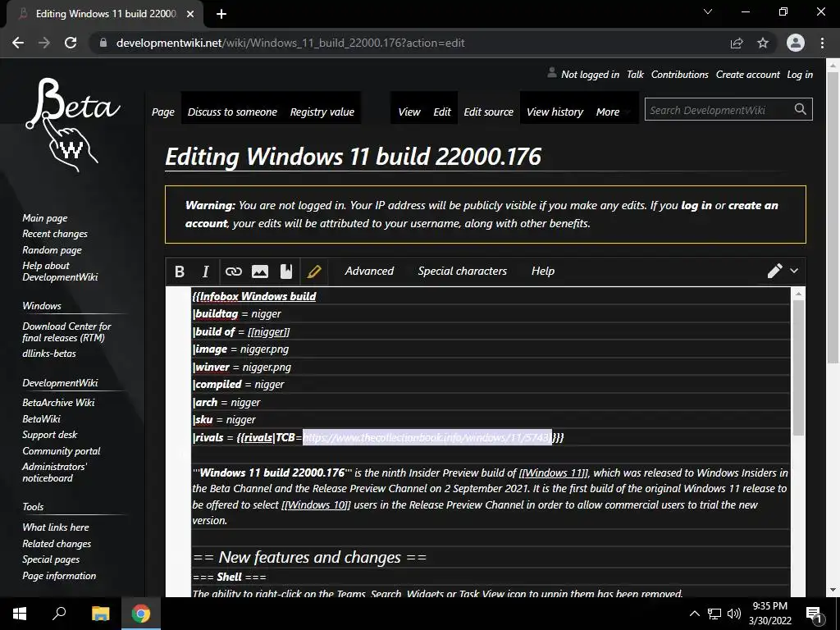
Task: Open volume control in tray
Action: click(x=734, y=614)
